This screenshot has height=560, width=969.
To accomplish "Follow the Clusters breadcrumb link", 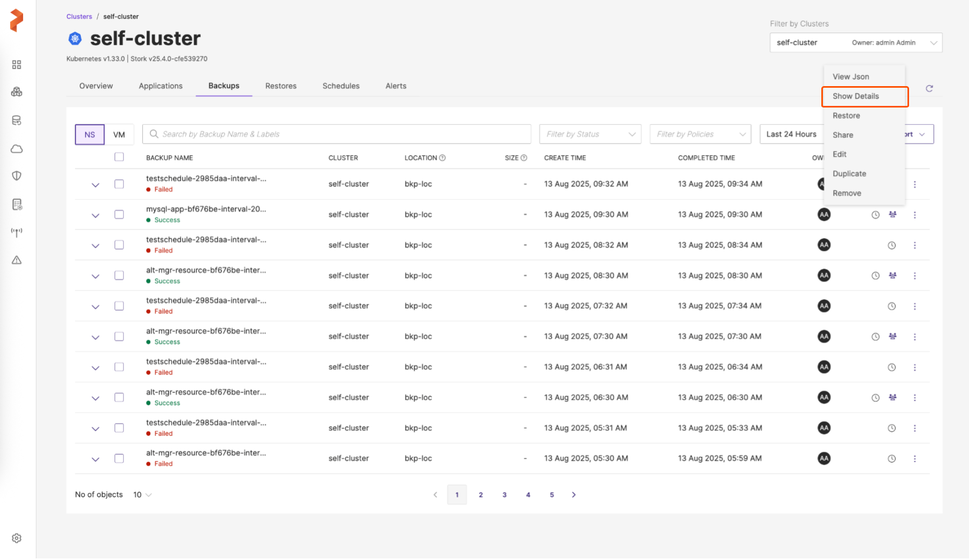I will click(79, 17).
